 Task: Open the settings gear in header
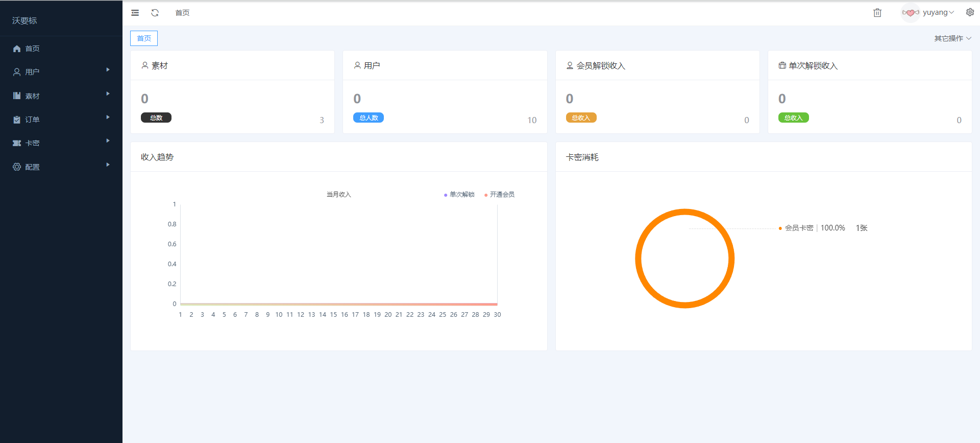click(970, 12)
